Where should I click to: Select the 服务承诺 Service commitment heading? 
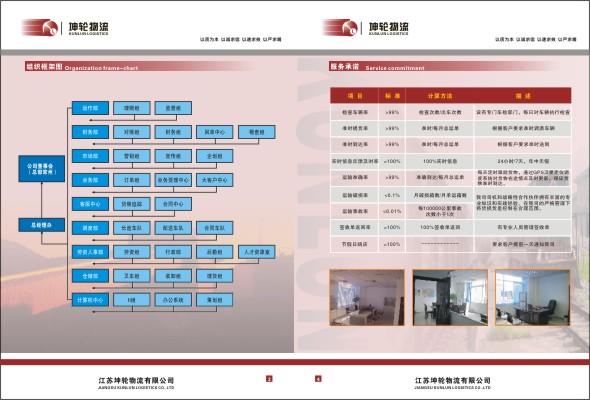click(377, 67)
